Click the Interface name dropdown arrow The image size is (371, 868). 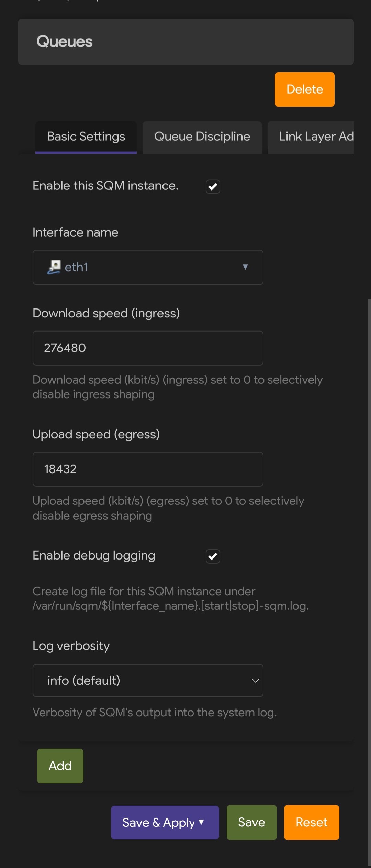tap(245, 267)
